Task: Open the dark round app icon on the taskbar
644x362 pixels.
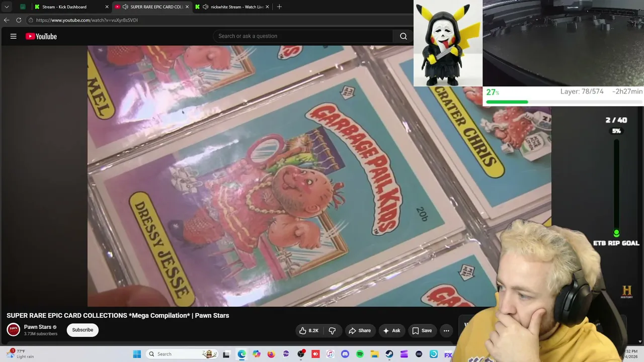Action: [x=419, y=354]
